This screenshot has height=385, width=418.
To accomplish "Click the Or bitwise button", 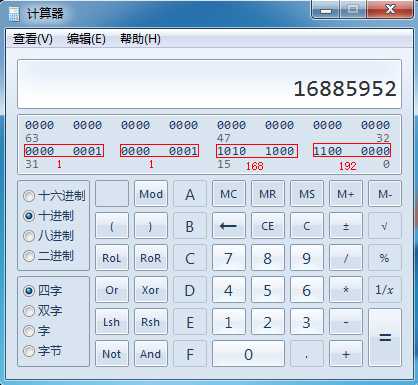I will tap(112, 290).
